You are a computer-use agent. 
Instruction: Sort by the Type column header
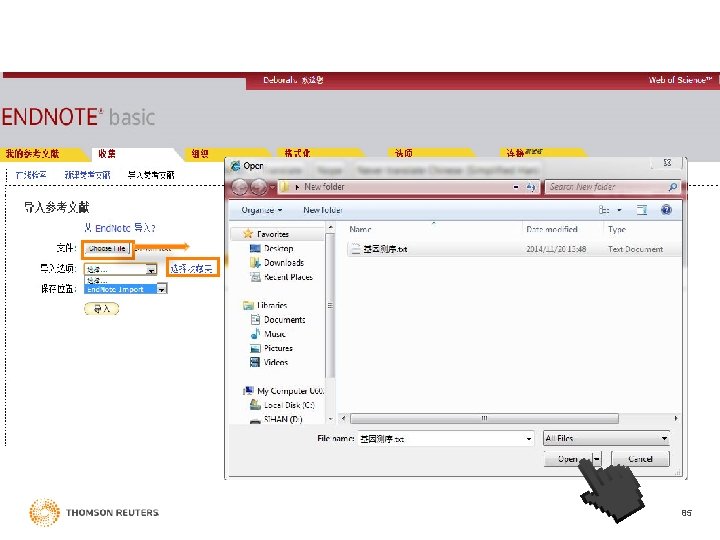617,229
